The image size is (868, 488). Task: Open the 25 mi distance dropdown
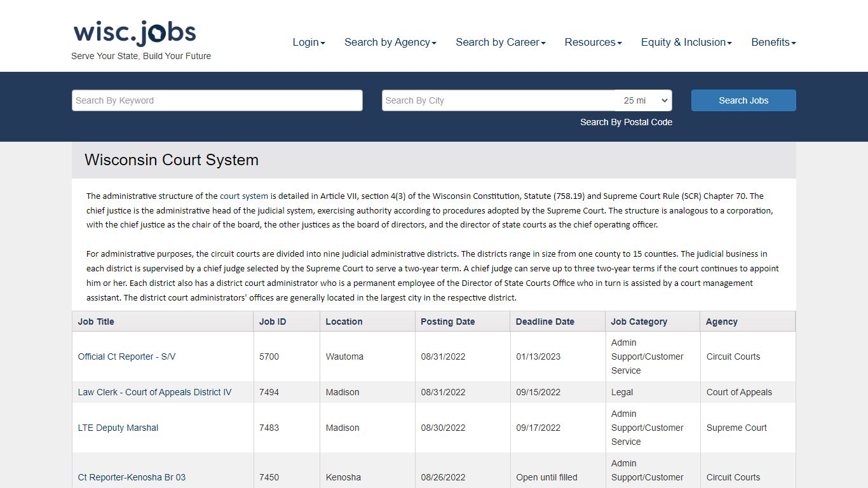[x=644, y=100]
